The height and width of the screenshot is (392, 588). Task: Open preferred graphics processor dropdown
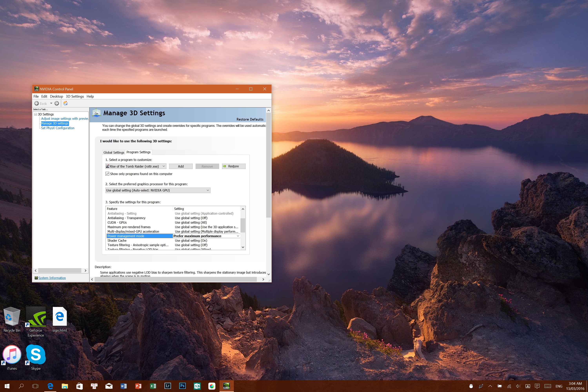coord(158,190)
